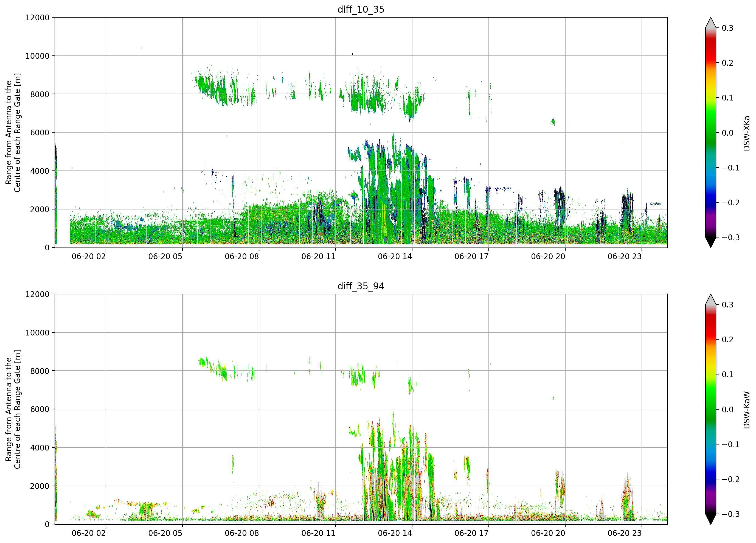Click the "diff_10_35" plot title

[x=361, y=9]
